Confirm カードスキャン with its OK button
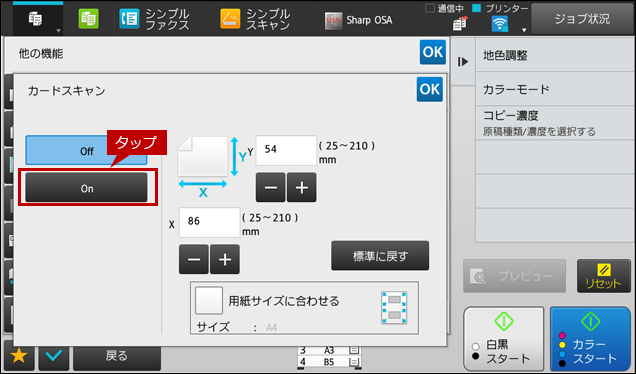 pyautogui.click(x=430, y=89)
